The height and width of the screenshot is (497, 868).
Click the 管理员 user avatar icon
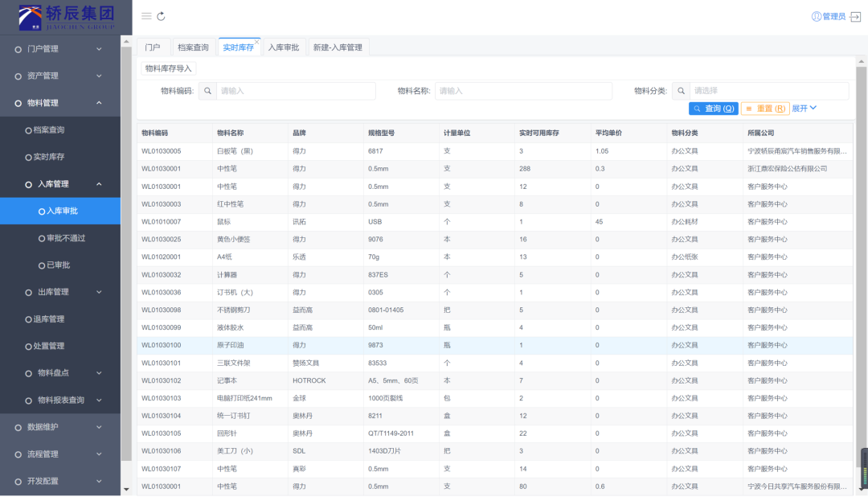point(817,16)
